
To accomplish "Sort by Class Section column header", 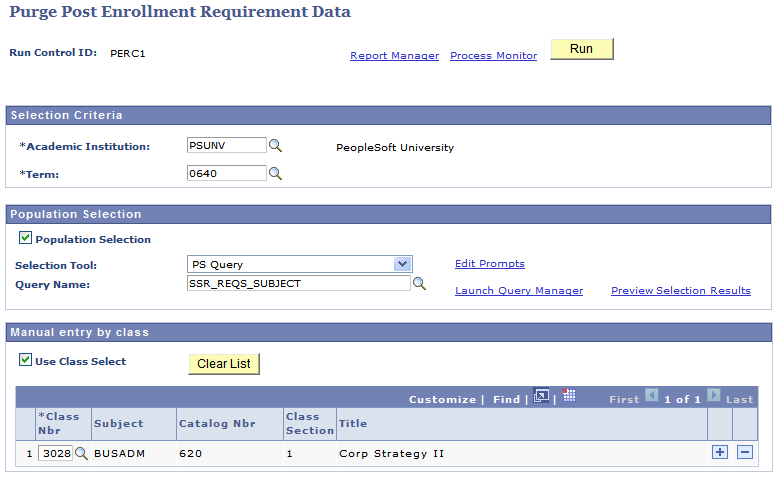I will tap(310, 423).
